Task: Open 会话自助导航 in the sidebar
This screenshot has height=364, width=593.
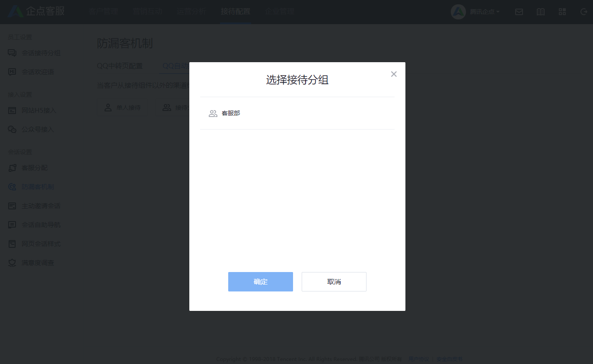Action: click(x=35, y=225)
